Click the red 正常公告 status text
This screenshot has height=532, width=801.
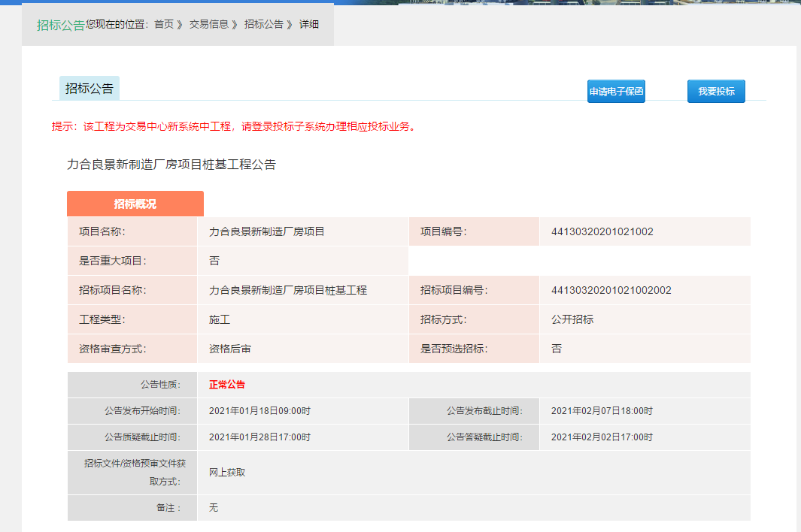point(227,385)
